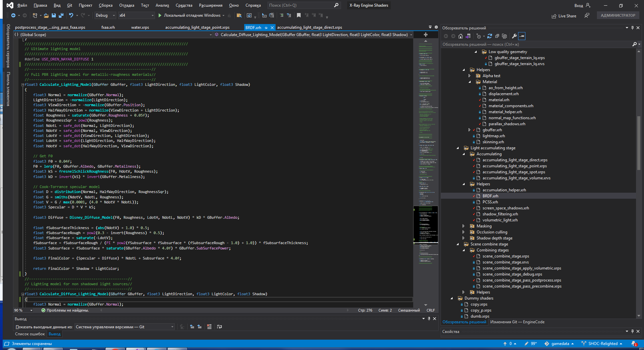Click the sync/refresh icon in Solution Explorer

tap(490, 36)
